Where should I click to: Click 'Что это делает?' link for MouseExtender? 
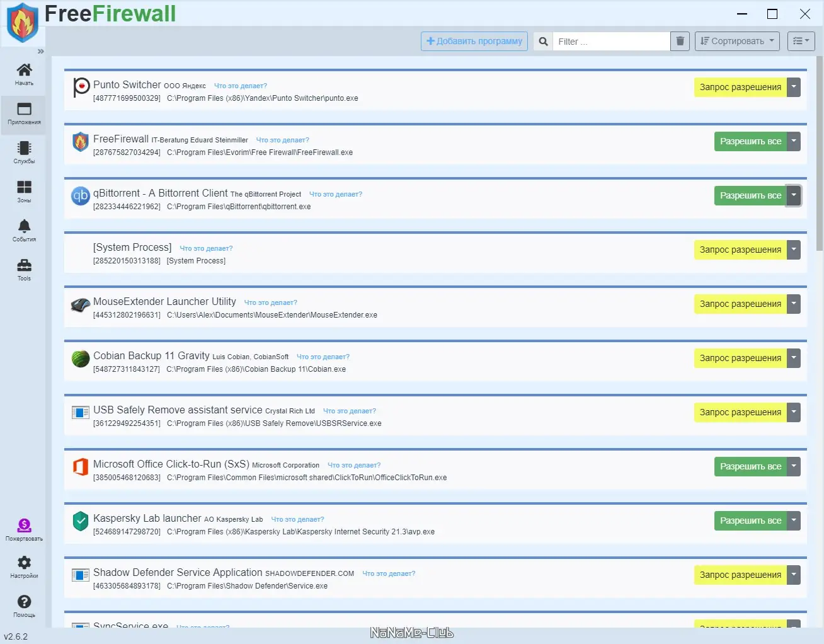point(271,303)
